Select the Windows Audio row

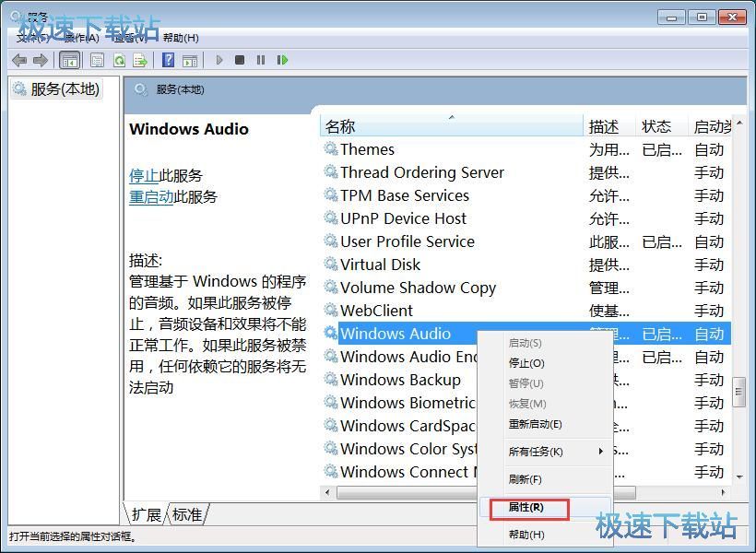coord(526,333)
